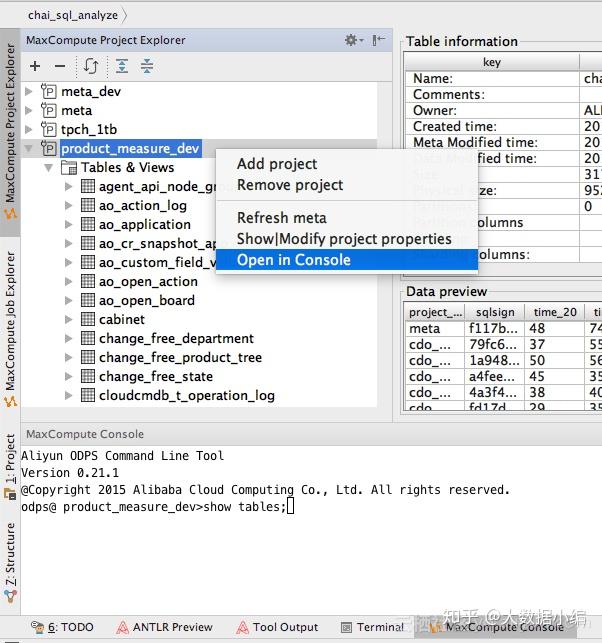The image size is (602, 643).
Task: Select the f117b... cell in Data preview
Action: click(495, 328)
